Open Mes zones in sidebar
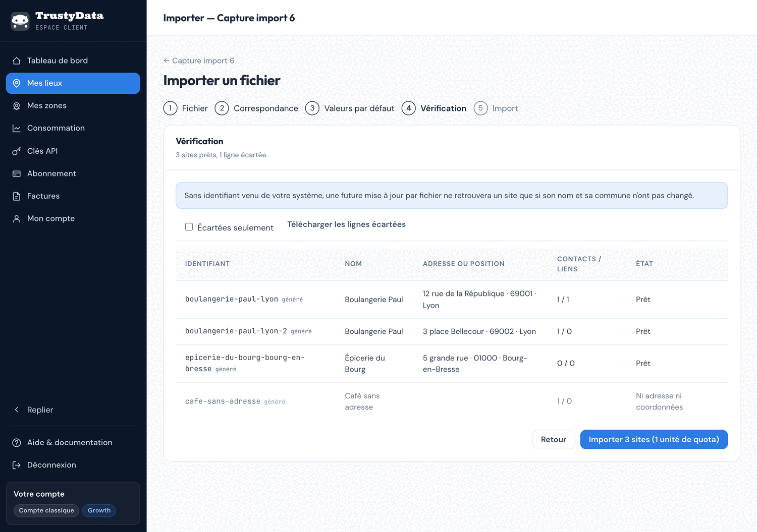 pos(73,106)
